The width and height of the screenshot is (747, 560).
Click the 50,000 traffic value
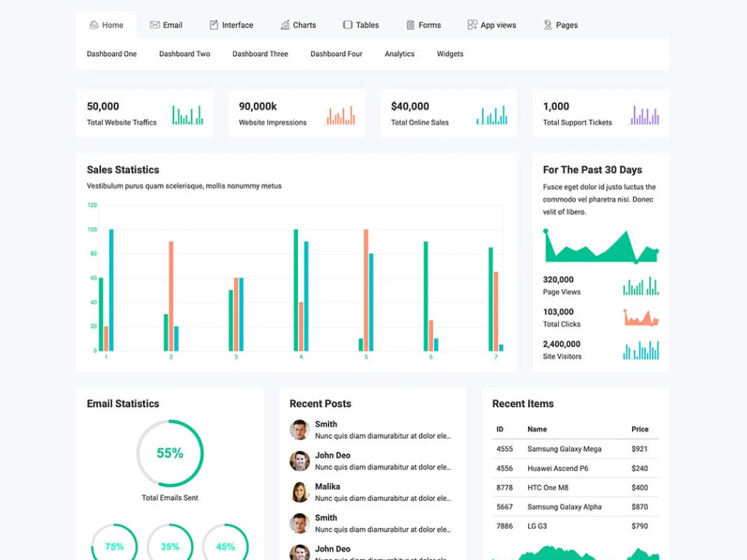[x=103, y=106]
